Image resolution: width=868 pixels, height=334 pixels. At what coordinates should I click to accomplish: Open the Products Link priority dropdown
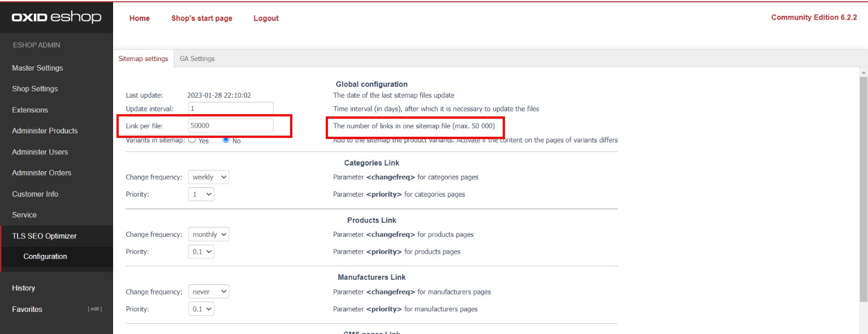[201, 251]
